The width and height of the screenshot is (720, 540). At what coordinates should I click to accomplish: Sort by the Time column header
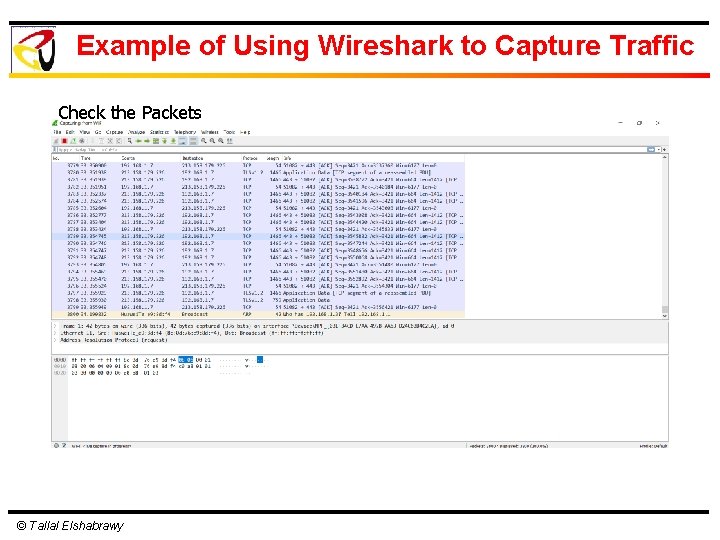[86, 158]
